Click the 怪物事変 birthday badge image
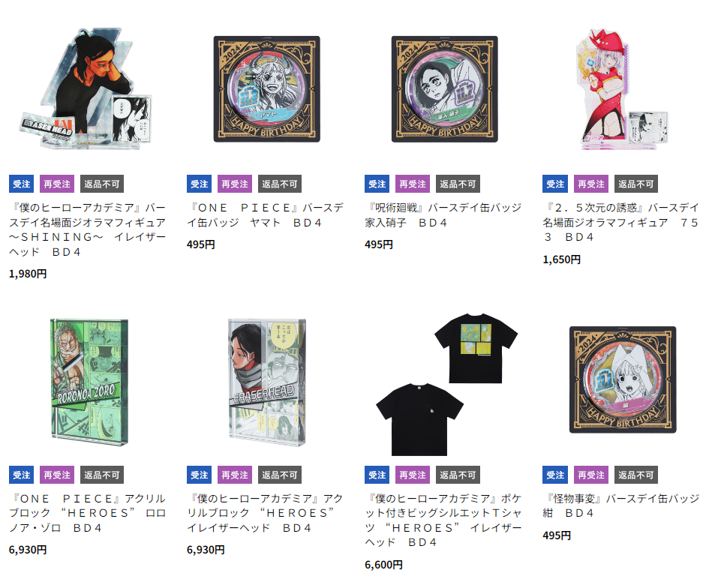Viewport: 715px width, 588px height. (x=623, y=379)
